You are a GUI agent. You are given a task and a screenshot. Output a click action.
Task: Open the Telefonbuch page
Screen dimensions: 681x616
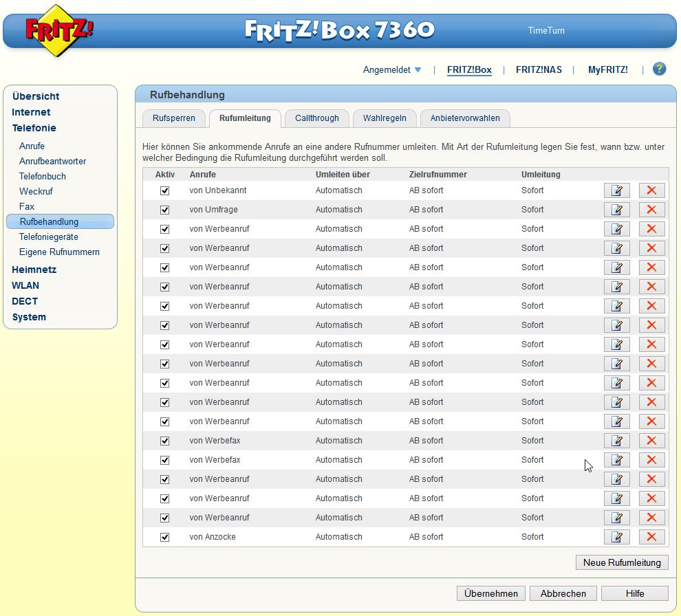(x=43, y=176)
